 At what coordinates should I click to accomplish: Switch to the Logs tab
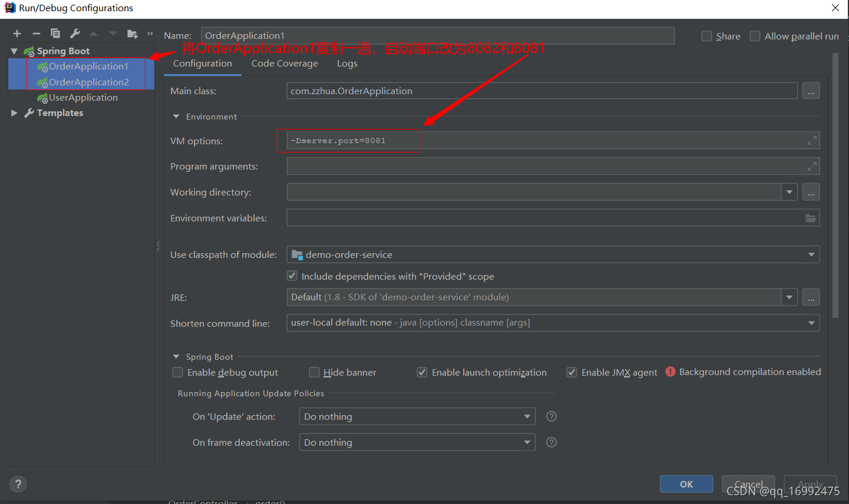pyautogui.click(x=347, y=64)
